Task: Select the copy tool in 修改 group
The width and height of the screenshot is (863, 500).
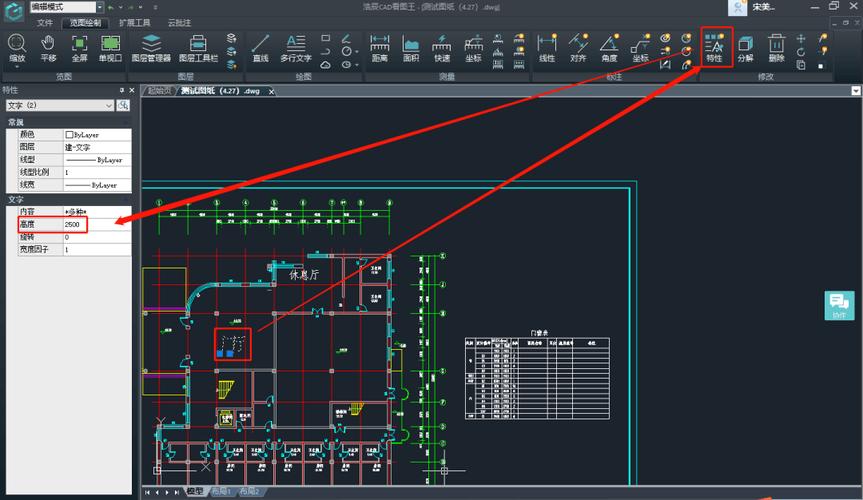Action: [801, 65]
